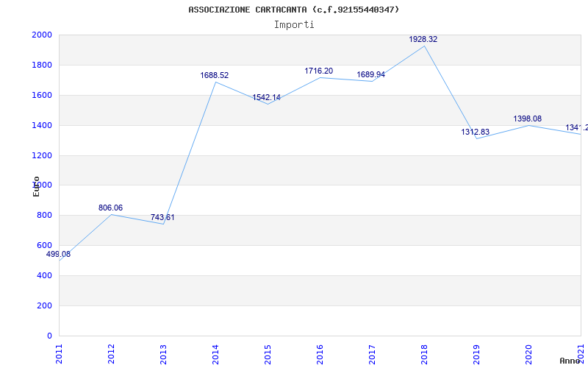Viewport: 588px width, 368px height.
Task: Click the 806.06 data label
Action: (111, 208)
